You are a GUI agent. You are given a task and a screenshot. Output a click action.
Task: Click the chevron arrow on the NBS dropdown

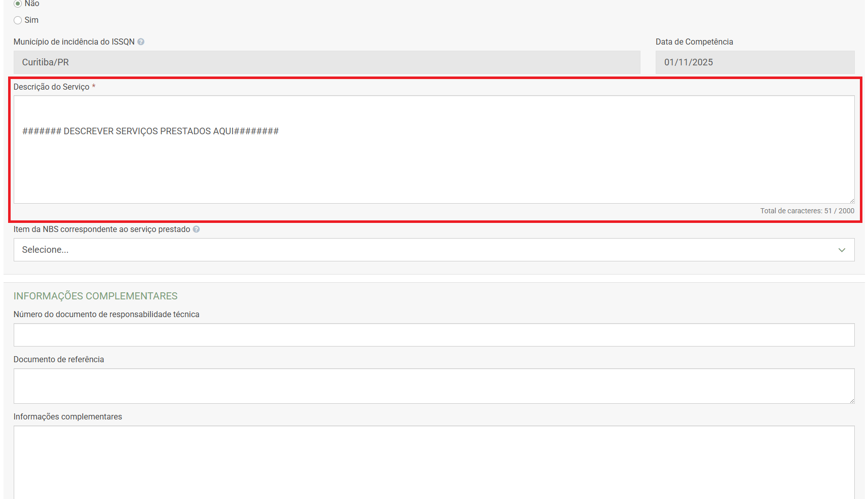click(842, 250)
